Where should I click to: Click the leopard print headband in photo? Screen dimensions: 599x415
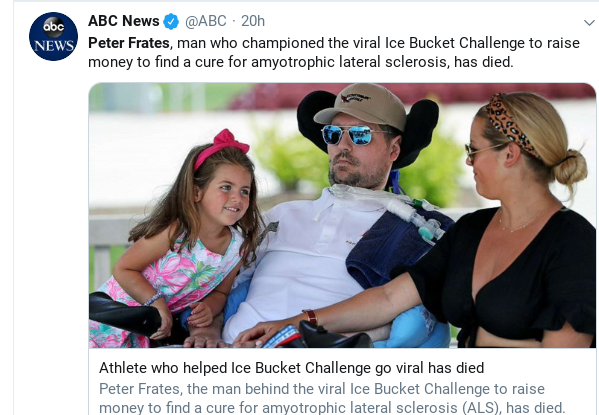[512, 126]
